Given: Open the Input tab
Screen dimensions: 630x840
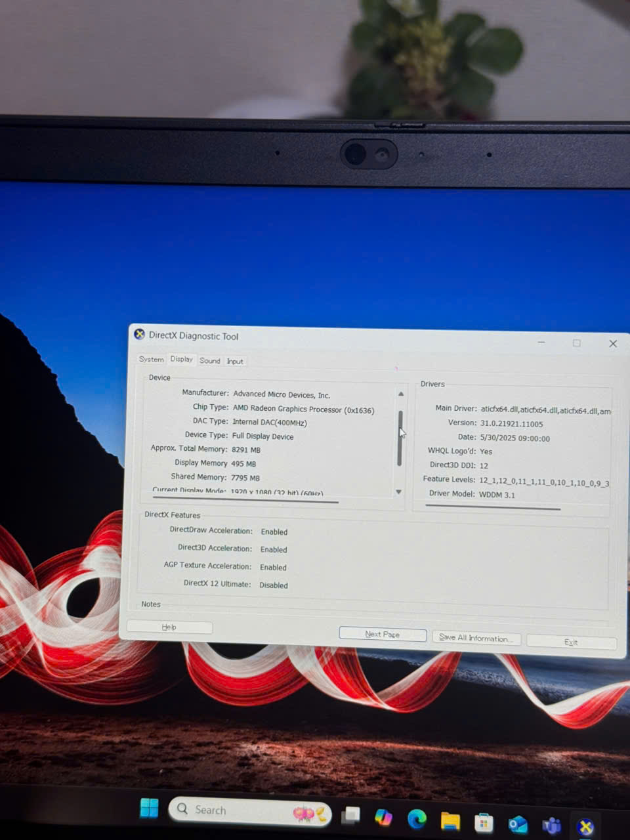Looking at the screenshot, I should pos(235,361).
